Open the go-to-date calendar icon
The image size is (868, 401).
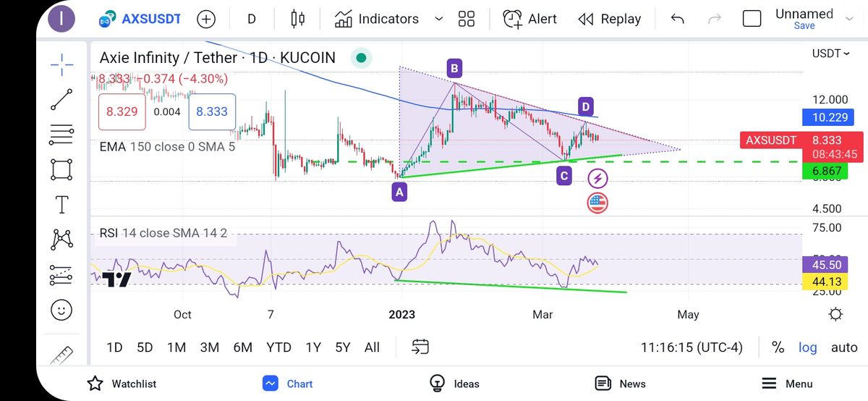click(x=421, y=347)
